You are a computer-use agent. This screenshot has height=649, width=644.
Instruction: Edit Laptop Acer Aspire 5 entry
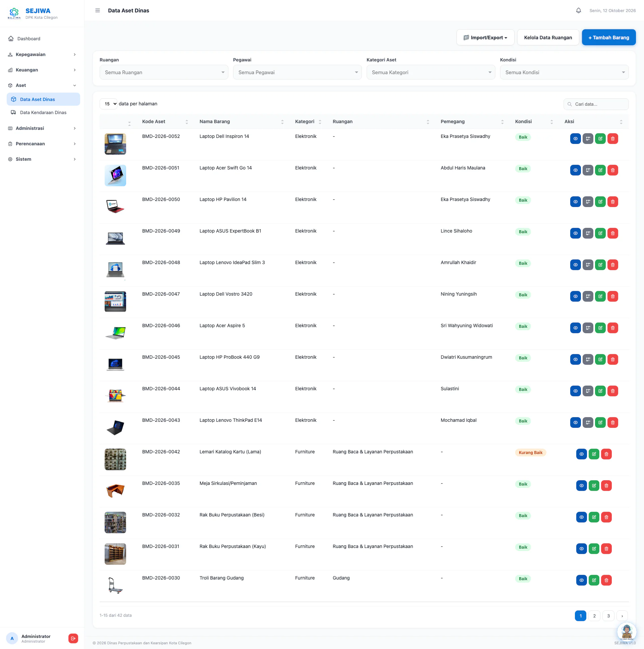click(x=600, y=328)
